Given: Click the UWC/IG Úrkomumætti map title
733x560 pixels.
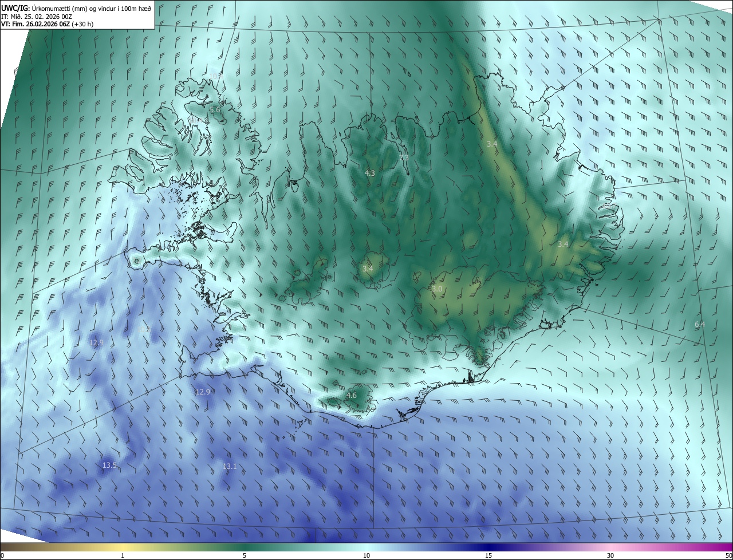Looking at the screenshot, I should (76, 7).
